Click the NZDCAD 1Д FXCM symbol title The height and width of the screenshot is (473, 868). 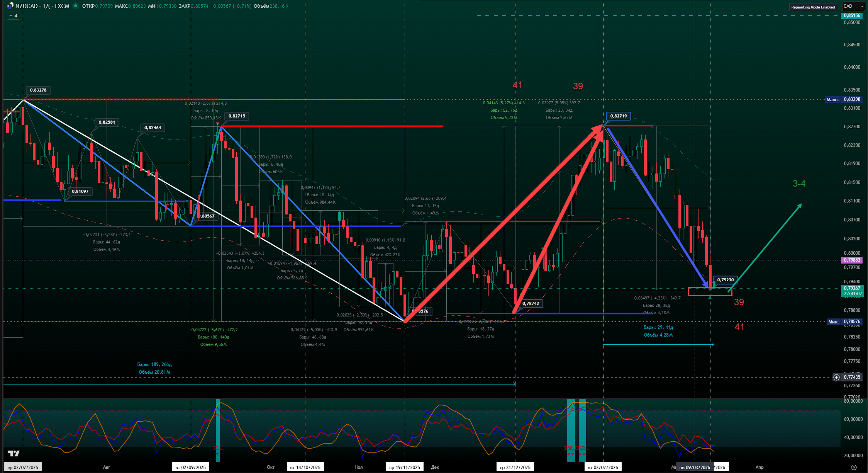pyautogui.click(x=42, y=6)
